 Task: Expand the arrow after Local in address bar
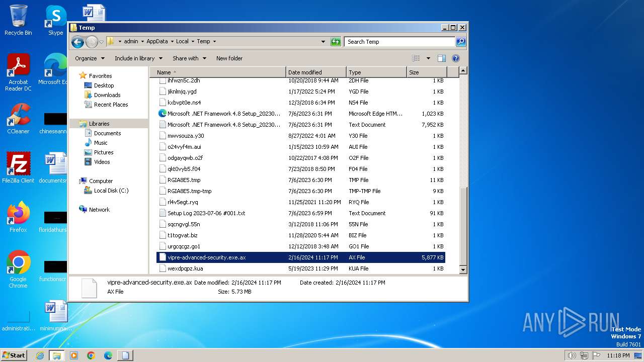pyautogui.click(x=193, y=42)
